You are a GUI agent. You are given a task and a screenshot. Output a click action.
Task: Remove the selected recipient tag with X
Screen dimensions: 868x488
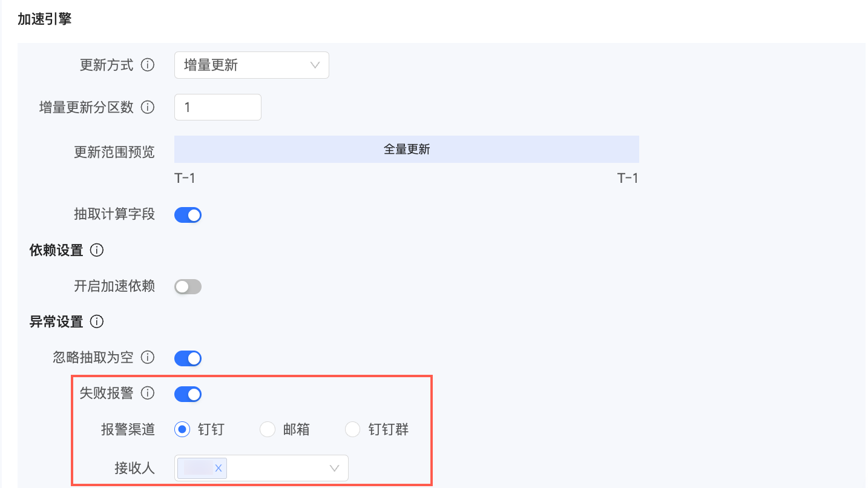point(219,468)
